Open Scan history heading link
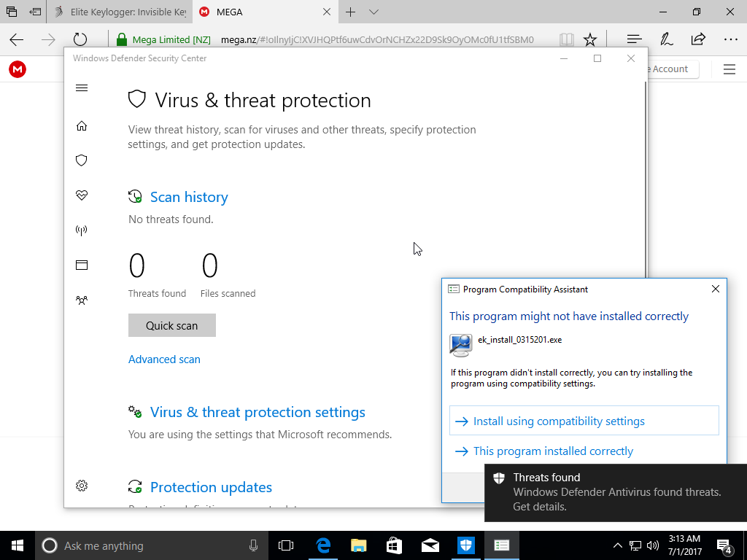The width and height of the screenshot is (747, 560). click(x=189, y=197)
